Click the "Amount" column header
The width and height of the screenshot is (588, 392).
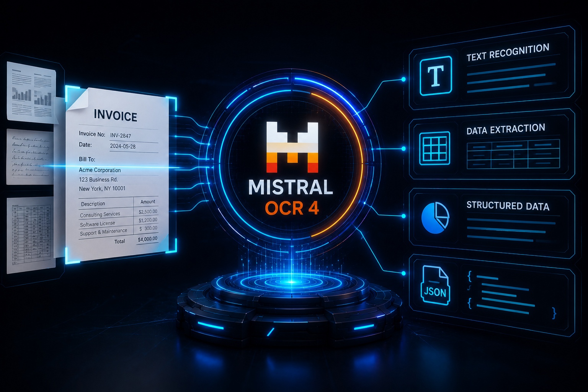point(148,202)
